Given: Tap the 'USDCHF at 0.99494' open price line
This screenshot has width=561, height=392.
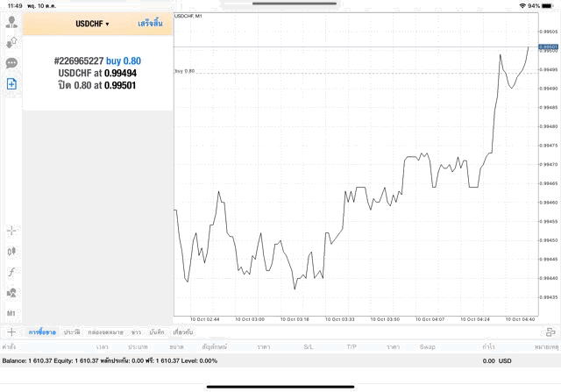Looking at the screenshot, I should tap(97, 74).
